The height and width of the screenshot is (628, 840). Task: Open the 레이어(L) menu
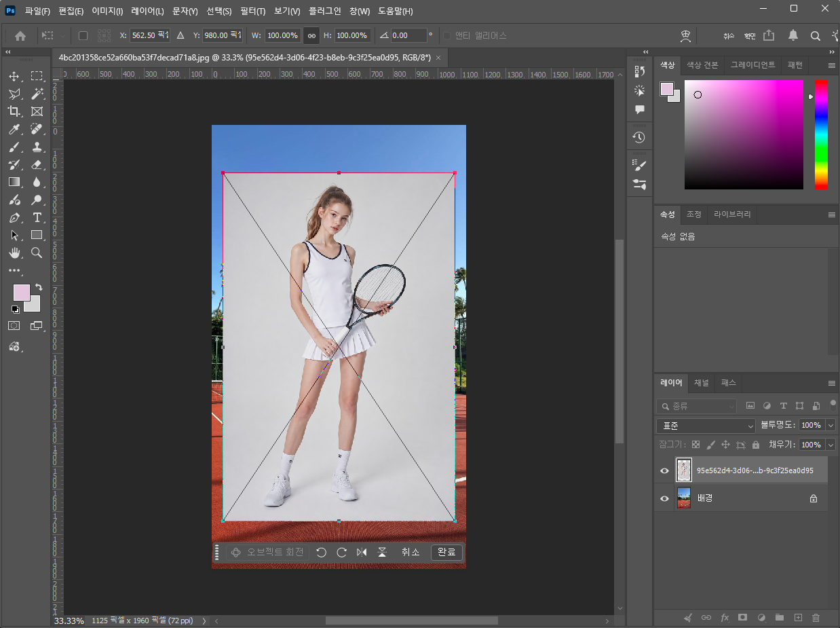coord(148,11)
